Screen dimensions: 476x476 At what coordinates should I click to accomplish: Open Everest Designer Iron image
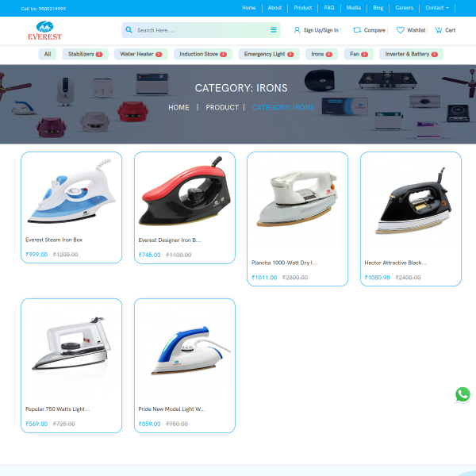185,192
